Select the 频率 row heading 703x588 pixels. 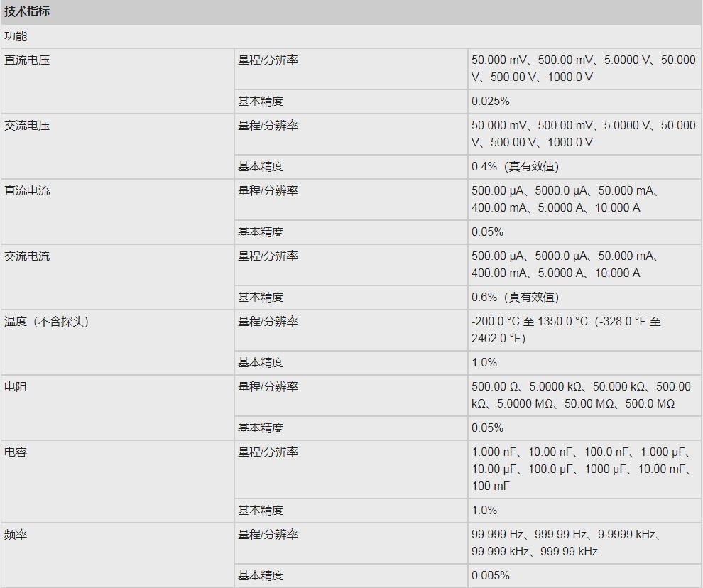(x=16, y=535)
